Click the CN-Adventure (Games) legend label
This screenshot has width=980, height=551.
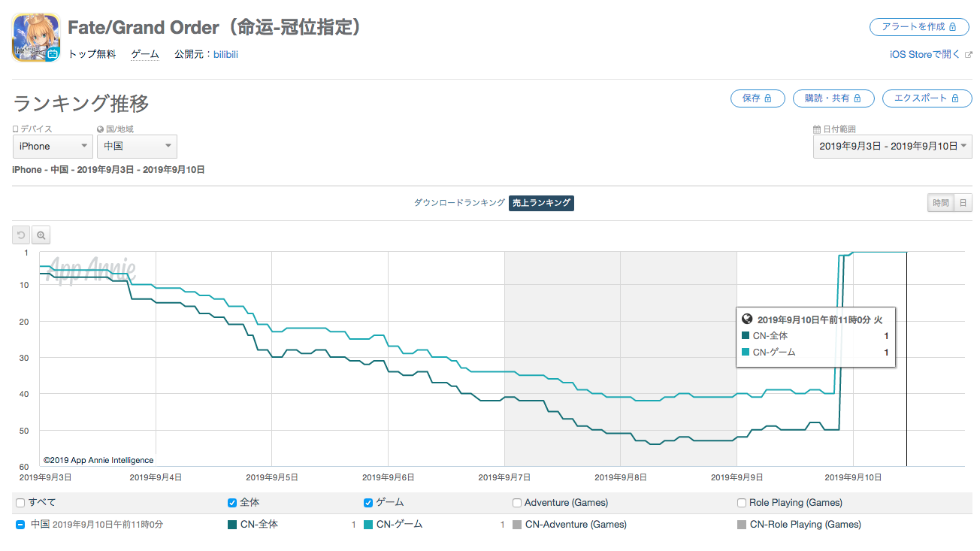(576, 525)
